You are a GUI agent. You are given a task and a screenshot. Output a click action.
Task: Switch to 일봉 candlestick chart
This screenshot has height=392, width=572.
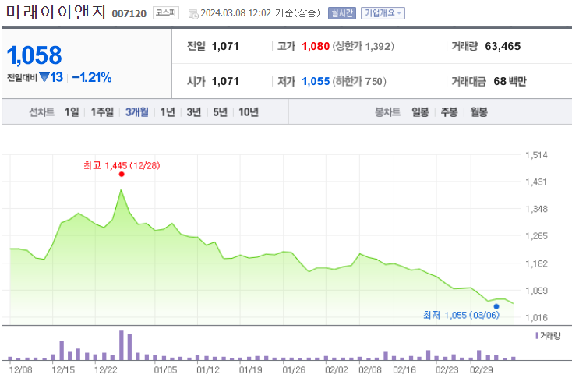(420, 112)
